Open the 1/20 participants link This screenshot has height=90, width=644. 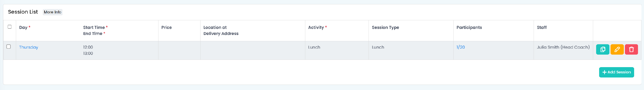coord(460,47)
